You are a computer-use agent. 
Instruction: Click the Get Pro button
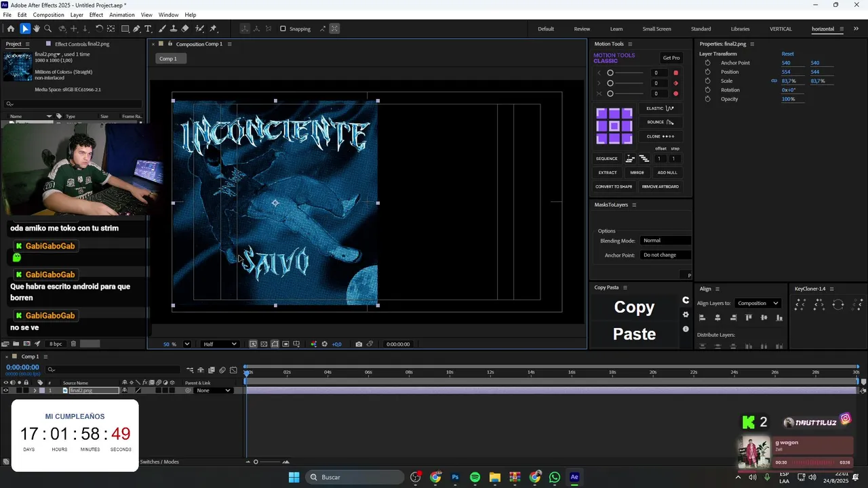[671, 58]
